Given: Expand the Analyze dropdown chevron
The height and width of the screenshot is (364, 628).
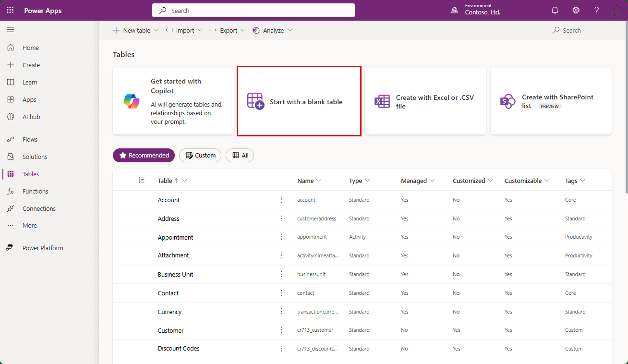Looking at the screenshot, I should tap(290, 30).
